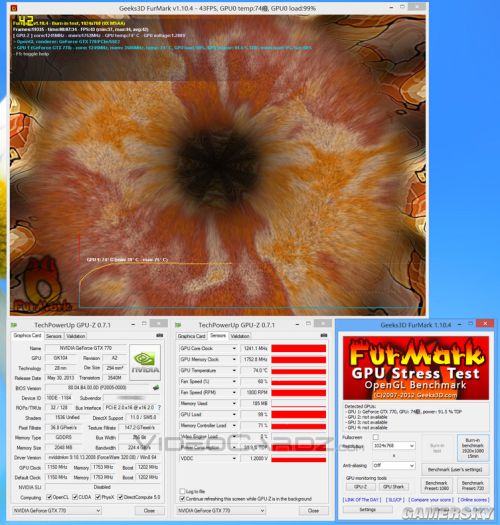Open the Memory Used sensor dropdown
500x525 pixels.
(234, 403)
